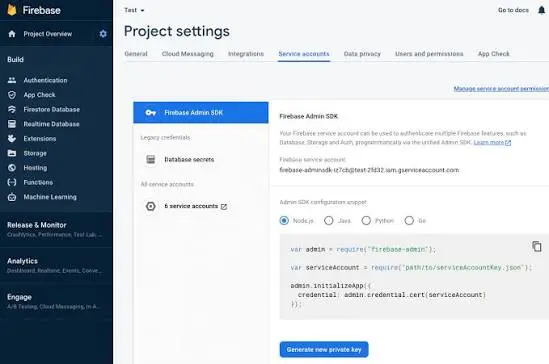
Task: Open Machine Learning in the sidebar
Action: 50,197
